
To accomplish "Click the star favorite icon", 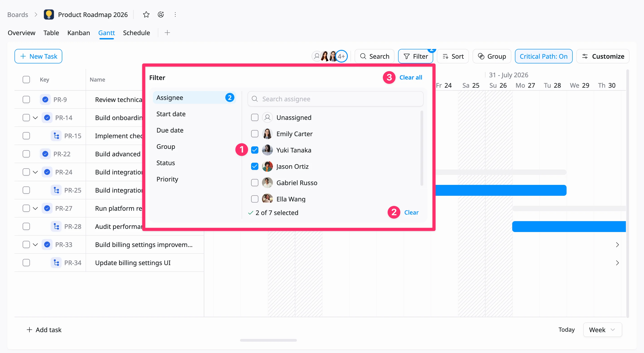I will (x=146, y=15).
